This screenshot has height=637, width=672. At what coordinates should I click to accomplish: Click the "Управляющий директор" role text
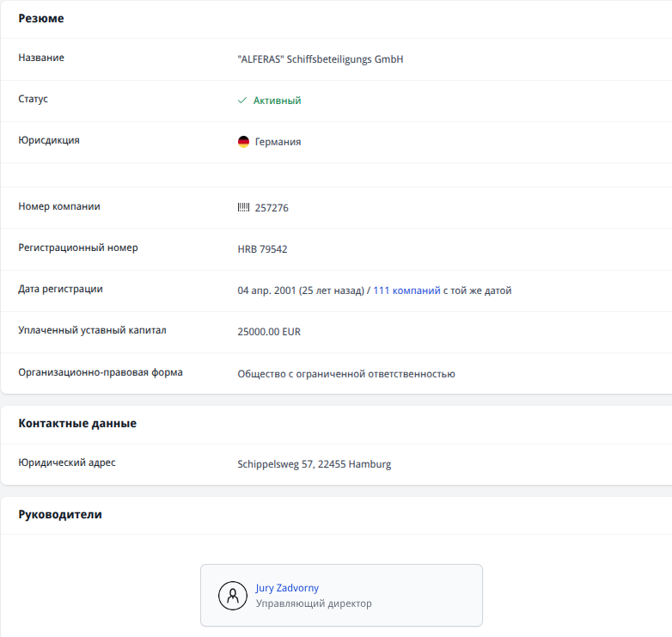pos(314,603)
